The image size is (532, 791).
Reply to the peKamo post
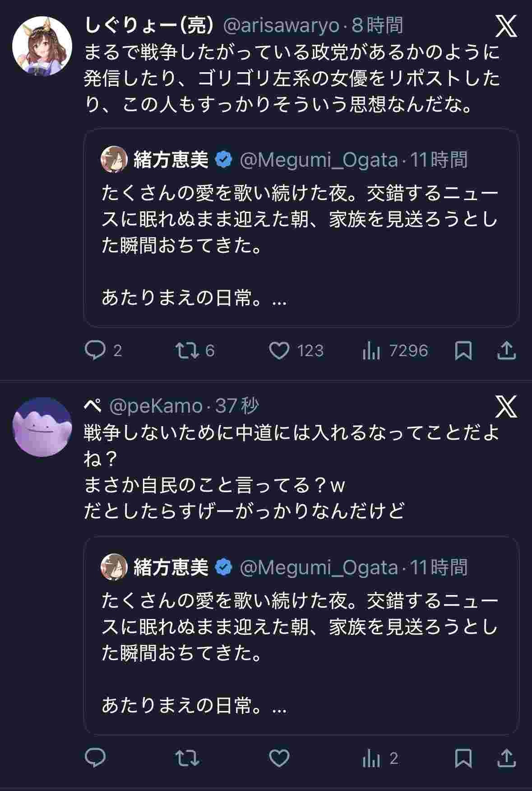pos(95,758)
